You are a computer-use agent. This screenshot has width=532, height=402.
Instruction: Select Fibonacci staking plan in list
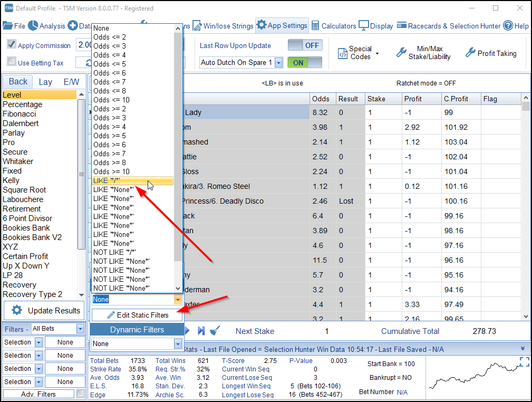[x=20, y=114]
